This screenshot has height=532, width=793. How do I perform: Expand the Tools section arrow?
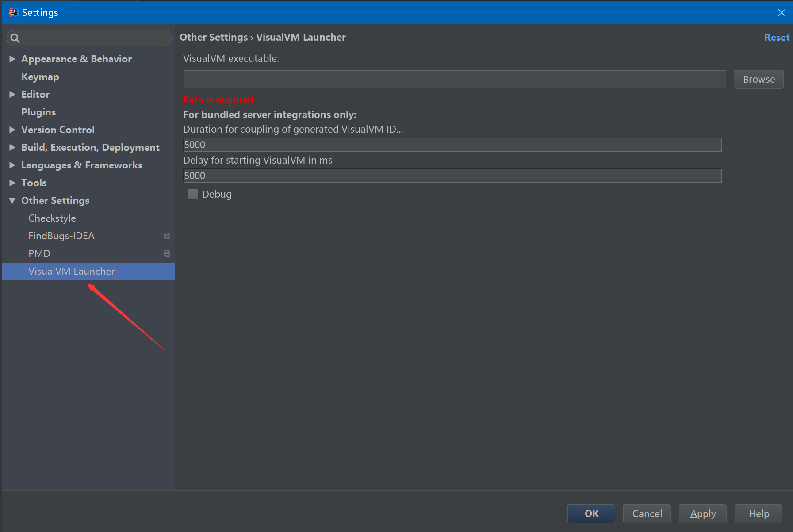point(12,183)
